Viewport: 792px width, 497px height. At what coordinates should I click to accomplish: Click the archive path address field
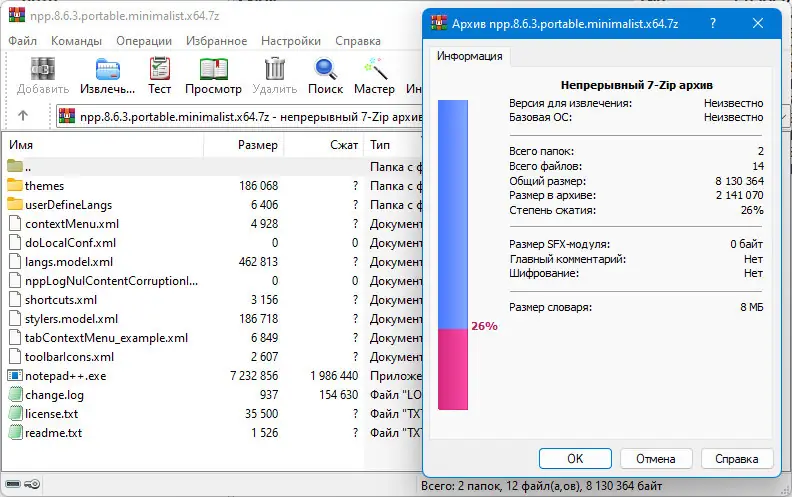tap(239, 117)
